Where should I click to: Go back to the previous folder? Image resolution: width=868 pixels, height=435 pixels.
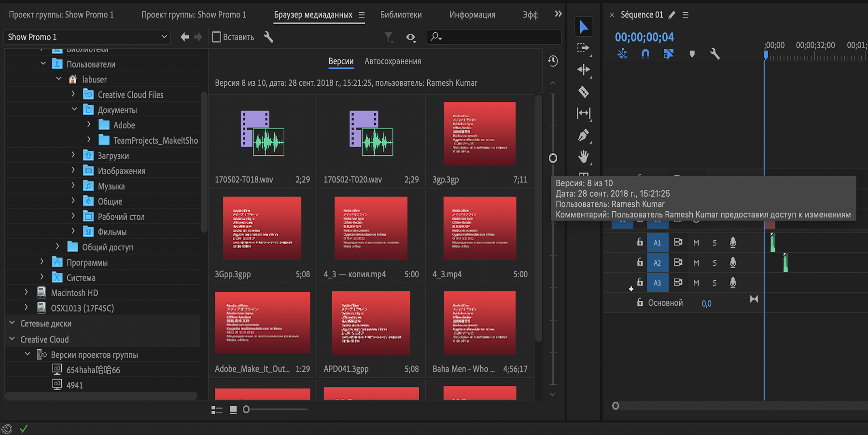tap(184, 37)
